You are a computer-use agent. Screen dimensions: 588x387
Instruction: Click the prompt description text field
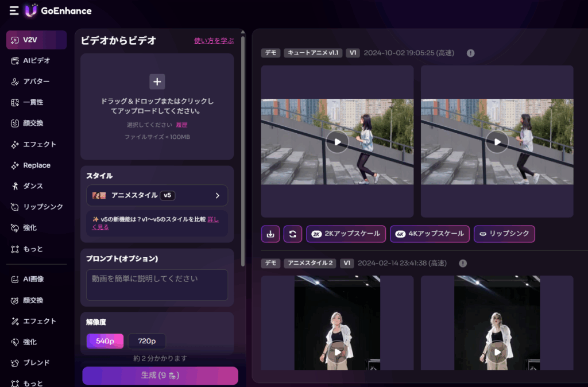(x=157, y=285)
